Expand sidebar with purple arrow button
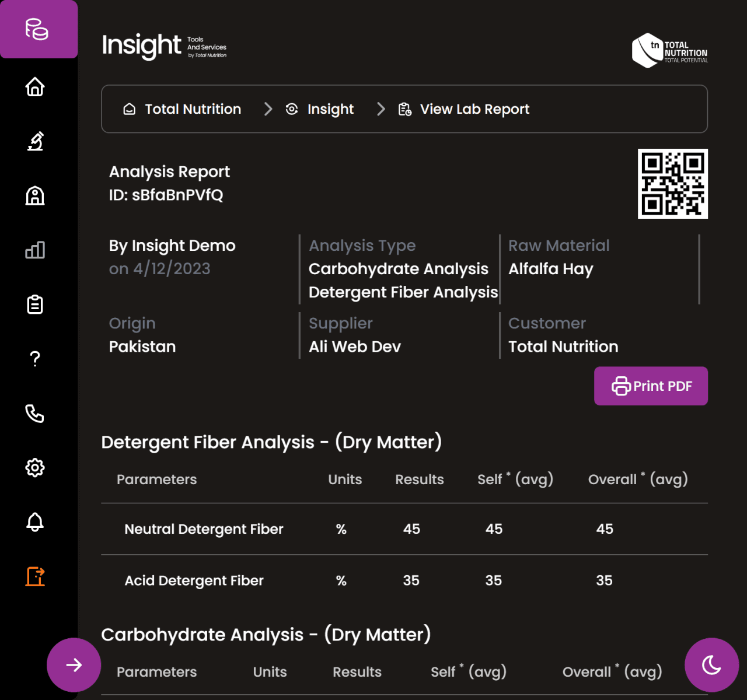Image resolution: width=747 pixels, height=700 pixels. (74, 665)
